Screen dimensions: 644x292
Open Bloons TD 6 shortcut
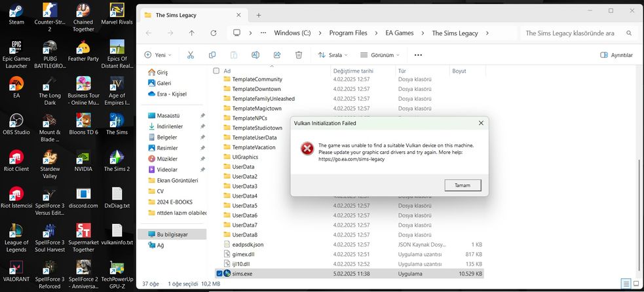83,124
